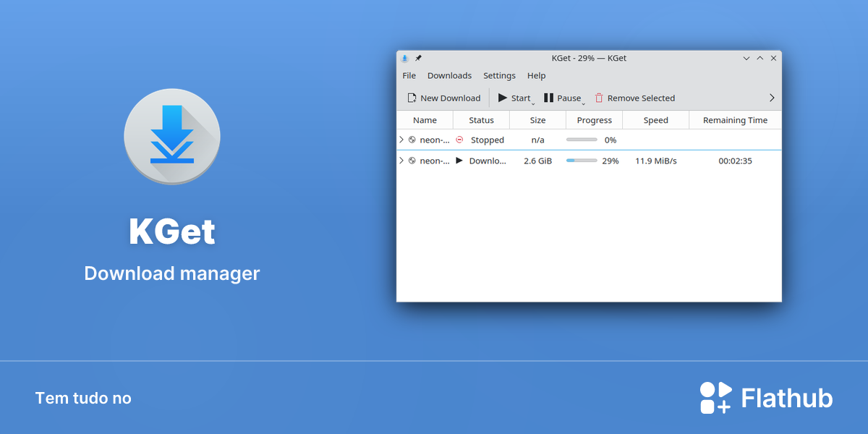Viewport: 868px width, 434px height.
Task: Open the Pause button dropdown arrow
Action: (584, 103)
